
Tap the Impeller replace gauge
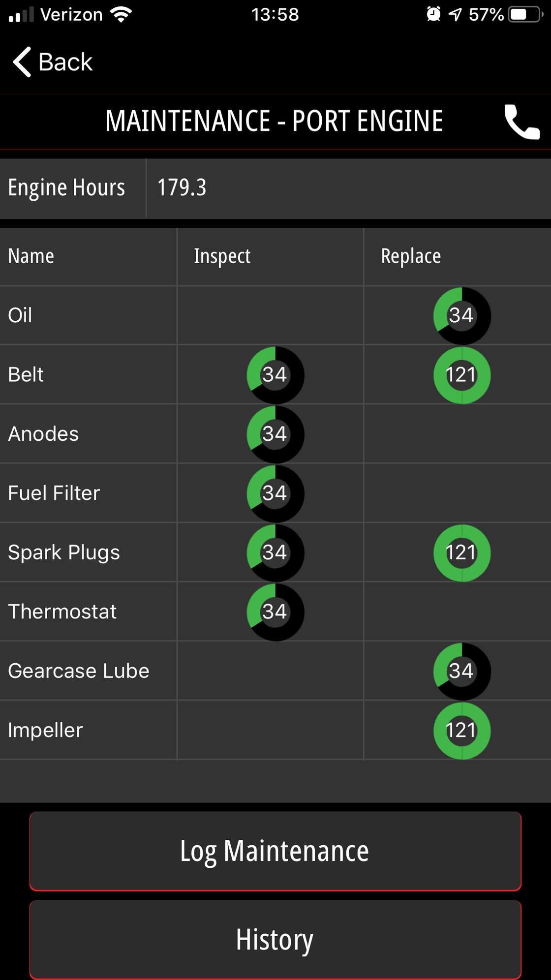[462, 731]
